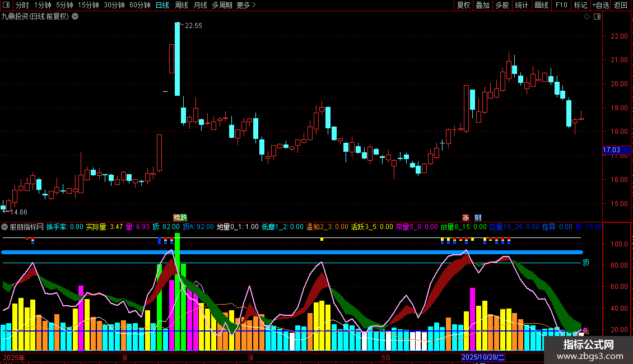Expand the 更多 period options

coord(246,5)
